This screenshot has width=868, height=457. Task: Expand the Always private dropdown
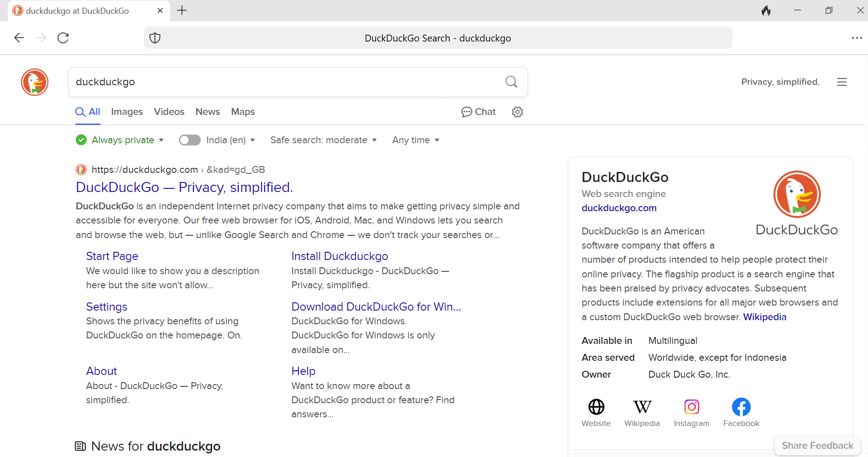click(x=128, y=140)
